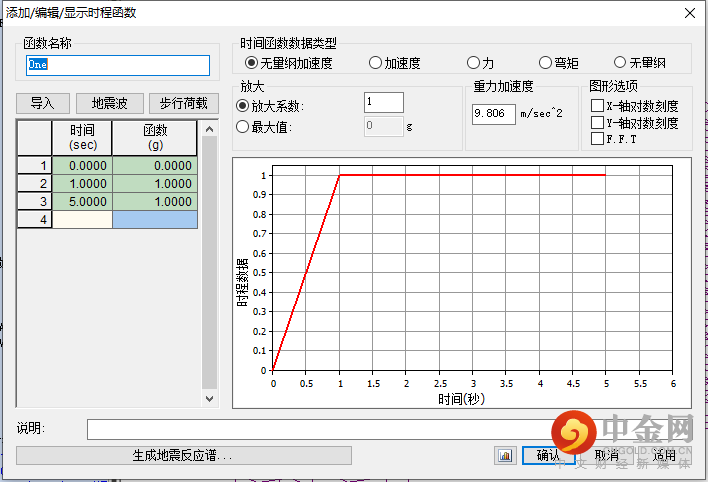Click row header 1
Screen dimensions: 708x482
pyautogui.click(x=35, y=165)
